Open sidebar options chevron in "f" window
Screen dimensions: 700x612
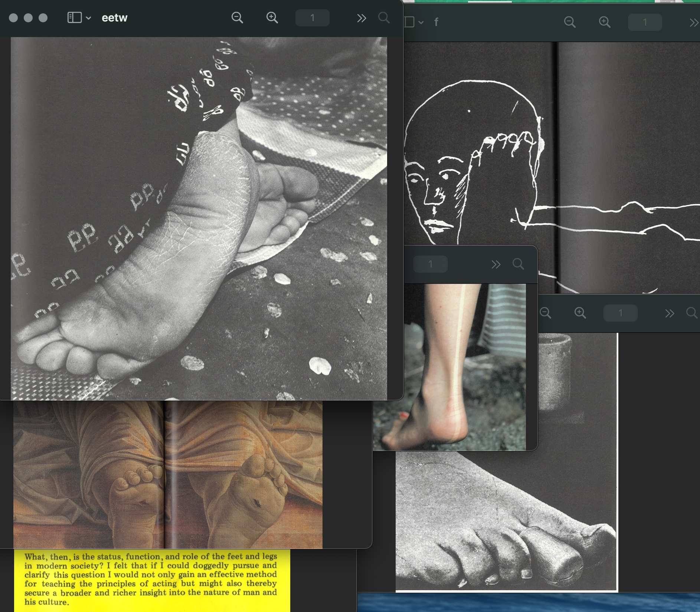(x=421, y=22)
